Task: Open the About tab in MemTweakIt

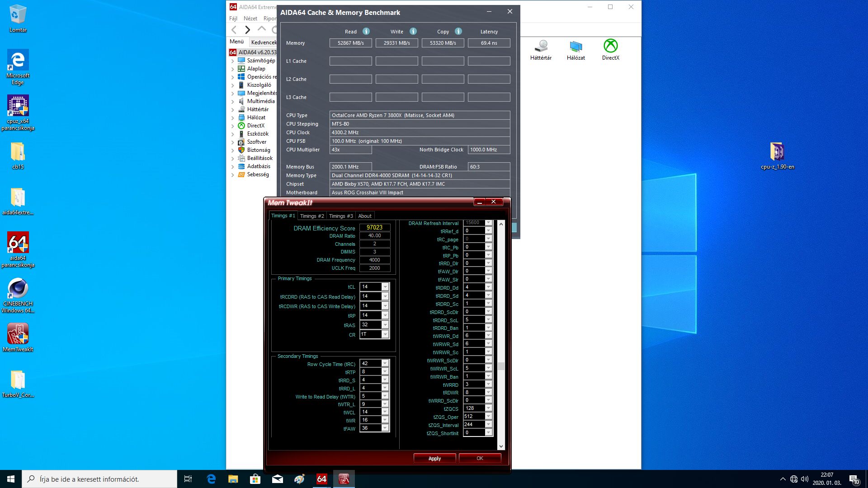Action: pos(365,216)
